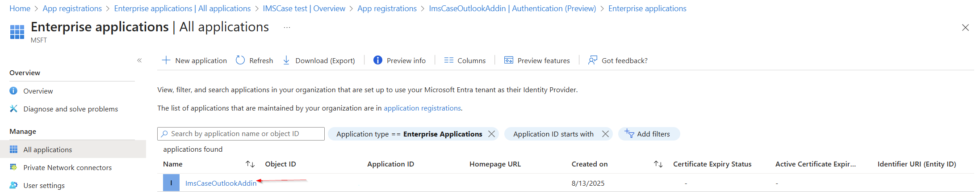Viewport: 980px width, 192px height.
Task: Edit Application type Enterprise Applications filter
Action: click(409, 134)
